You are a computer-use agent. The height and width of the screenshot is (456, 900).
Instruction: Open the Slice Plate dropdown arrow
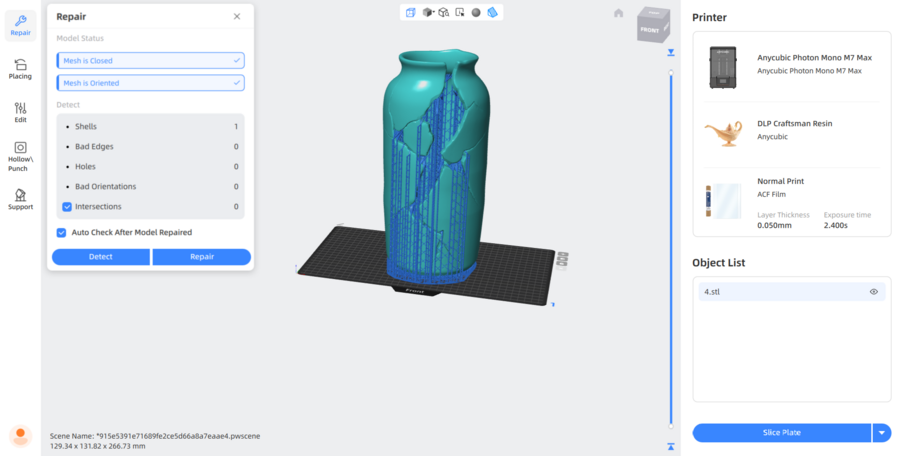tap(882, 432)
